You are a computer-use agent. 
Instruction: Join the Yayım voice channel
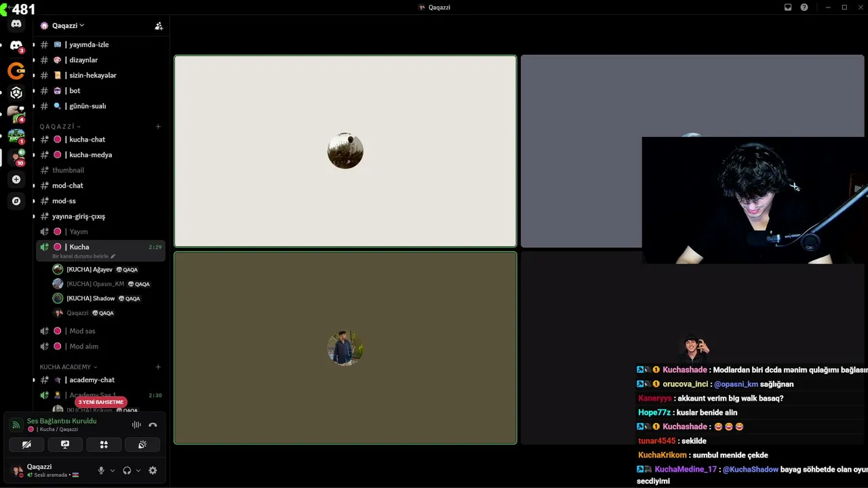[x=100, y=232]
